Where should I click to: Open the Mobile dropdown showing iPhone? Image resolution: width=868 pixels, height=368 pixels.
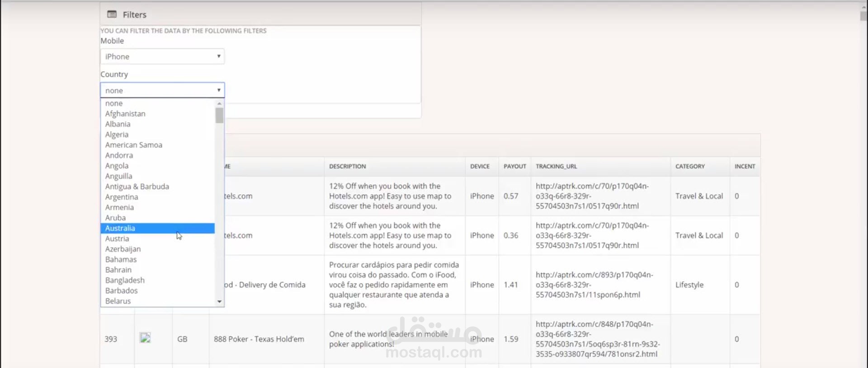[x=162, y=57]
